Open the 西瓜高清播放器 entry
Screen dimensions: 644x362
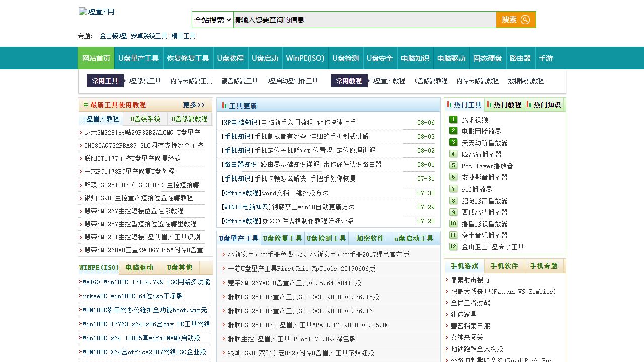click(485, 212)
